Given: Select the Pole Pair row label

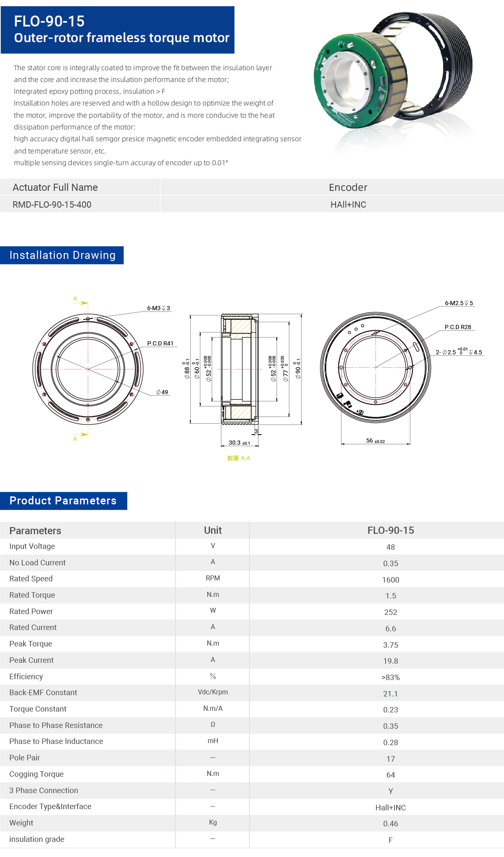Looking at the screenshot, I should [x=25, y=758].
